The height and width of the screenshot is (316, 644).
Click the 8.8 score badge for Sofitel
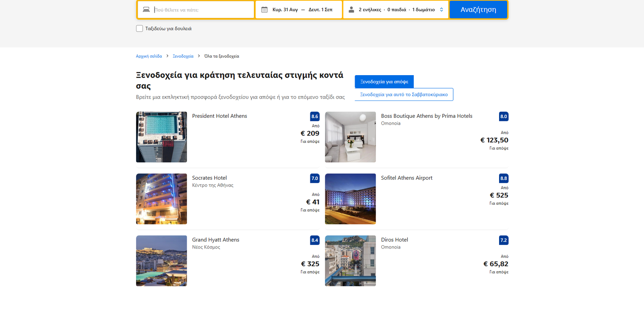pyautogui.click(x=504, y=179)
